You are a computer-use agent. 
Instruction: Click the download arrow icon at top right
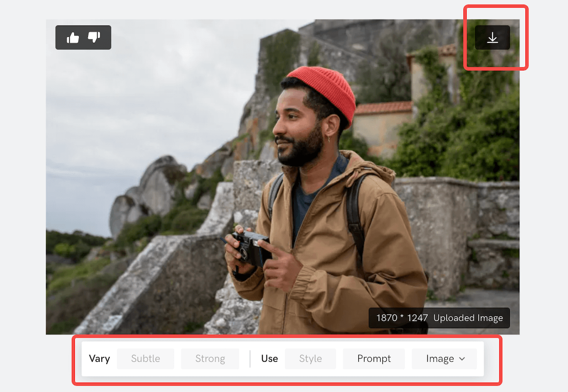point(492,37)
